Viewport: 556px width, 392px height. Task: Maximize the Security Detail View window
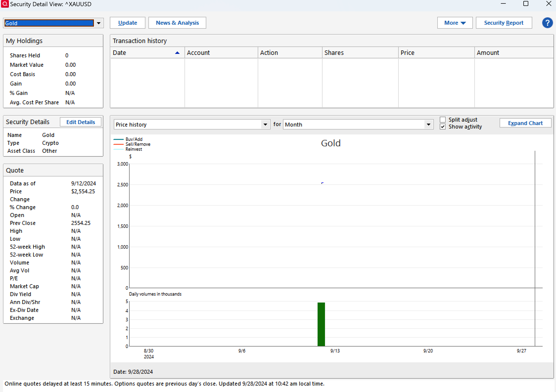(526, 4)
